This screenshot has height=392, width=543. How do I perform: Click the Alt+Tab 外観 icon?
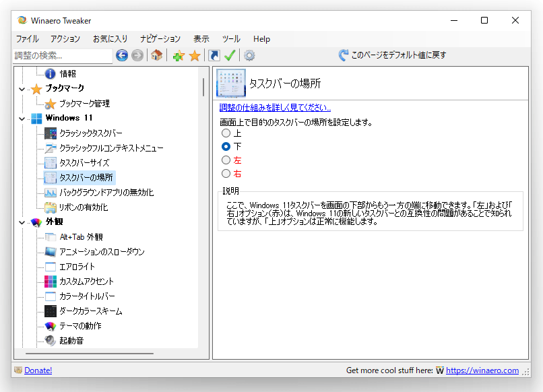(51, 237)
